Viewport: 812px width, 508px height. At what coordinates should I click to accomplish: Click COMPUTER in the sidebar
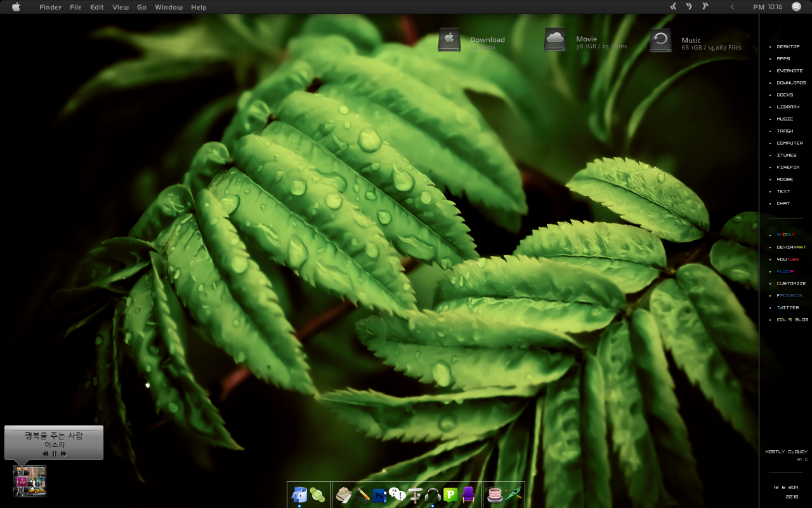[790, 143]
